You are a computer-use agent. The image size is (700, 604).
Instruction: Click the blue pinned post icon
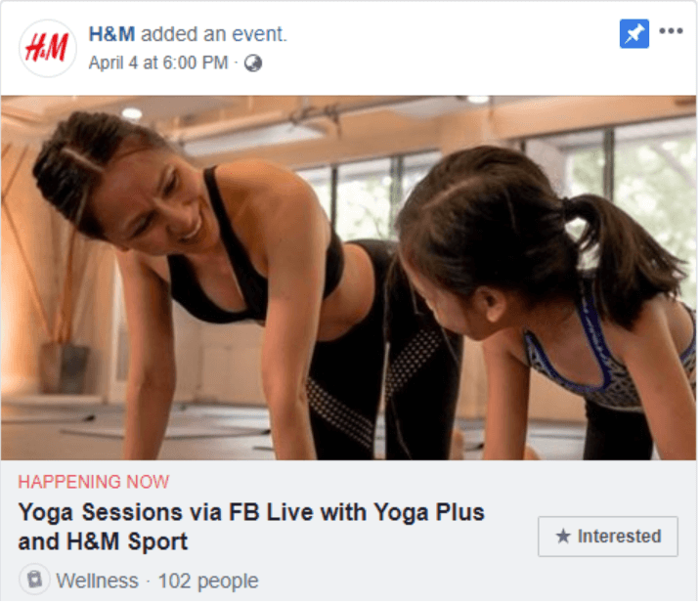(x=634, y=34)
